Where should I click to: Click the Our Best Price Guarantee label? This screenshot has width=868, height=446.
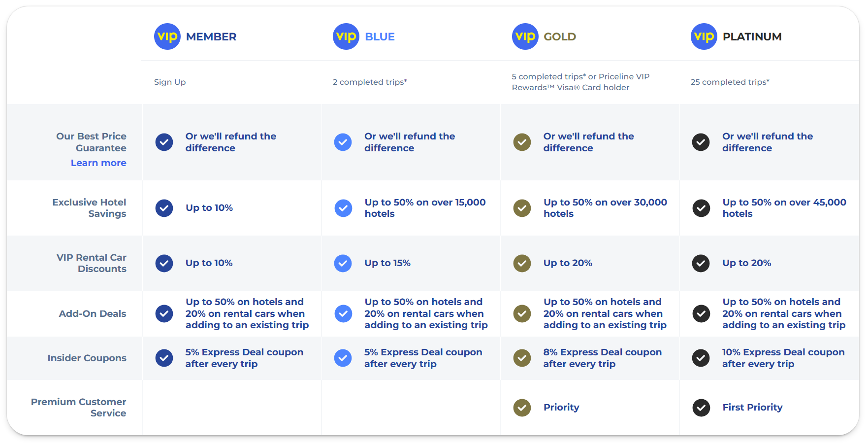(x=91, y=142)
